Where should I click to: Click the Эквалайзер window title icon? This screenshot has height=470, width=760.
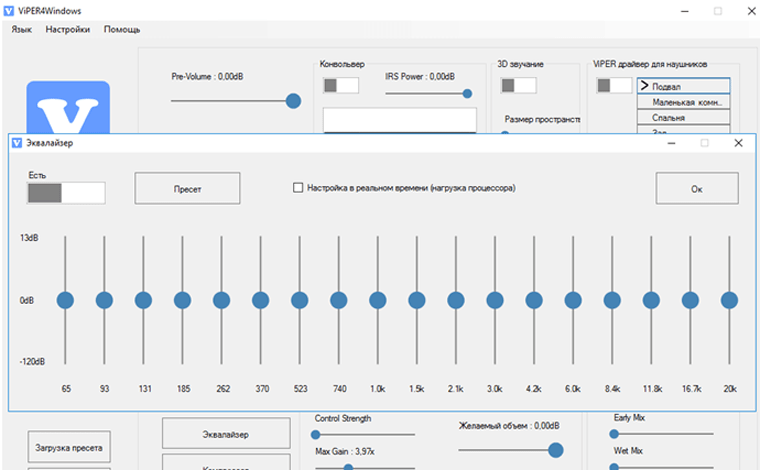click(x=17, y=143)
